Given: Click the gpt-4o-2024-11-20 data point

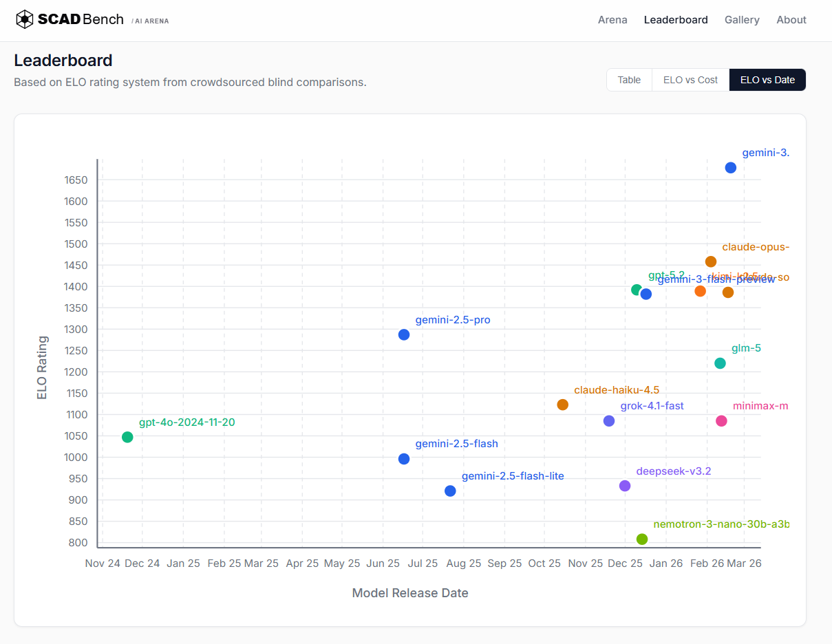Looking at the screenshot, I should [127, 437].
